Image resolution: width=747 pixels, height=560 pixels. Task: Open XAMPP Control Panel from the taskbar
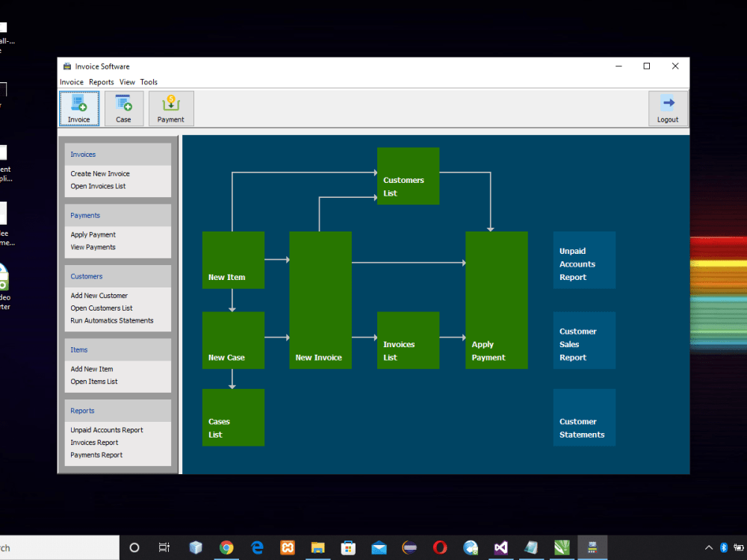288,547
